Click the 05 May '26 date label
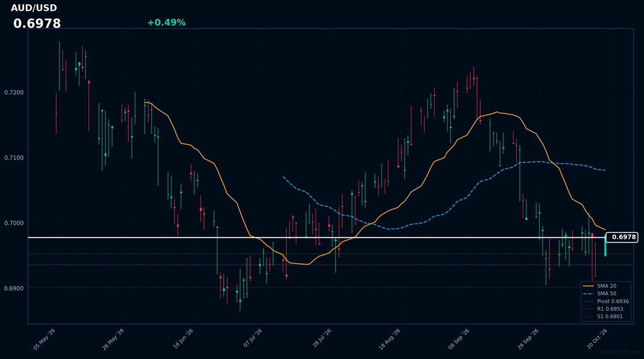 pos(45,339)
